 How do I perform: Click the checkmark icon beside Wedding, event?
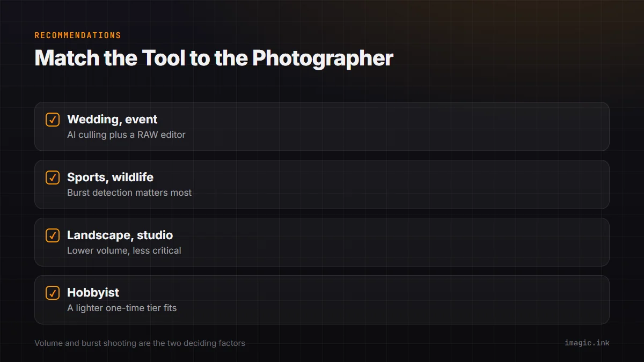point(53,120)
